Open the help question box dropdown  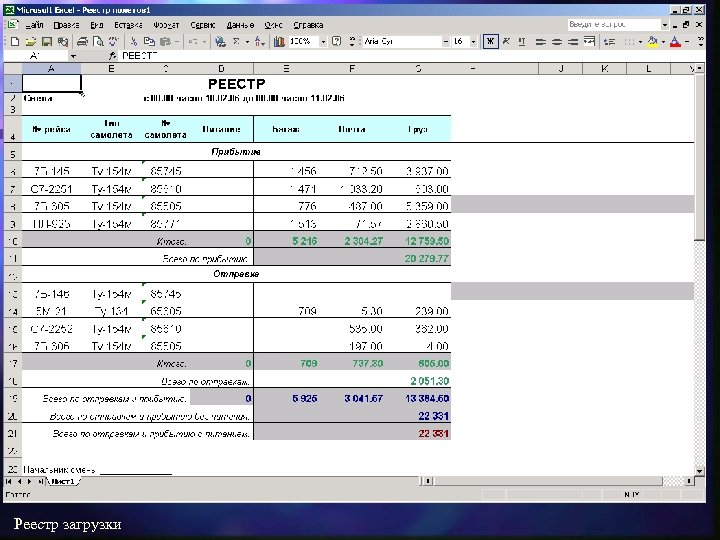click(665, 25)
